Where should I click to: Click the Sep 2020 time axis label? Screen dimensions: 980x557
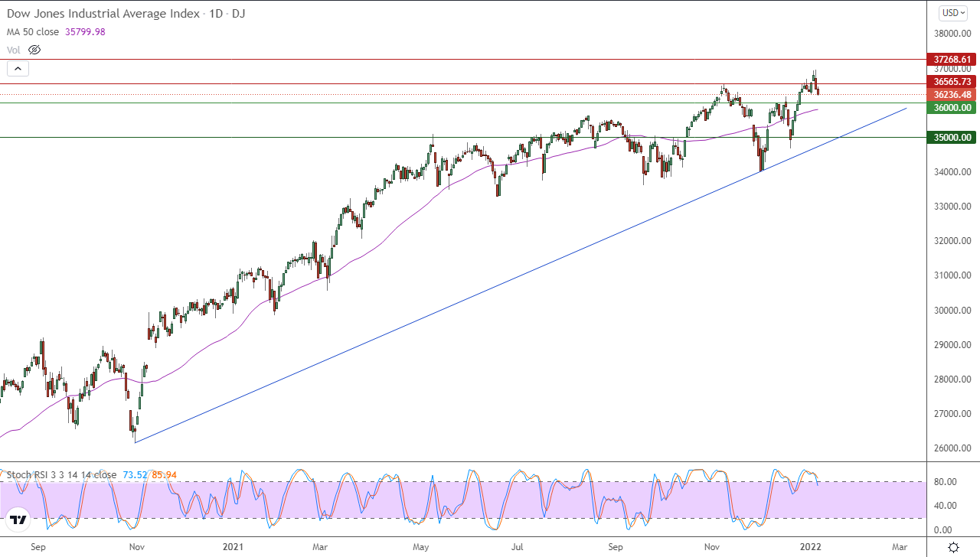[39, 547]
